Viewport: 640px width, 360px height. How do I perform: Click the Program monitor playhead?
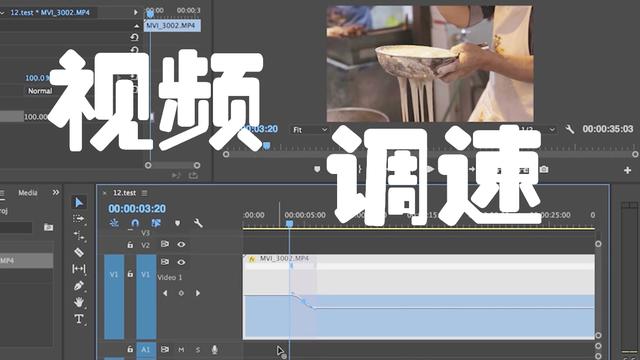coord(267,146)
